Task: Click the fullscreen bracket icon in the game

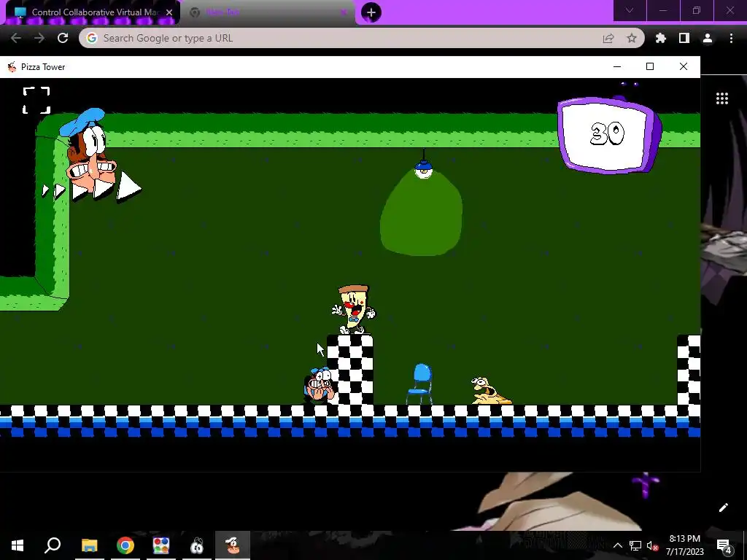Action: pyautogui.click(x=36, y=100)
